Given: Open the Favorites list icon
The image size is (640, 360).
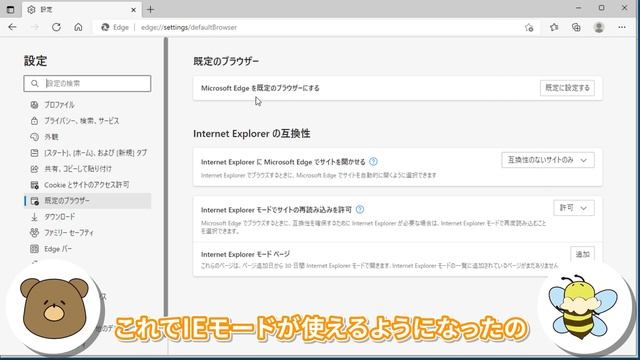Looking at the screenshot, I should click(553, 27).
